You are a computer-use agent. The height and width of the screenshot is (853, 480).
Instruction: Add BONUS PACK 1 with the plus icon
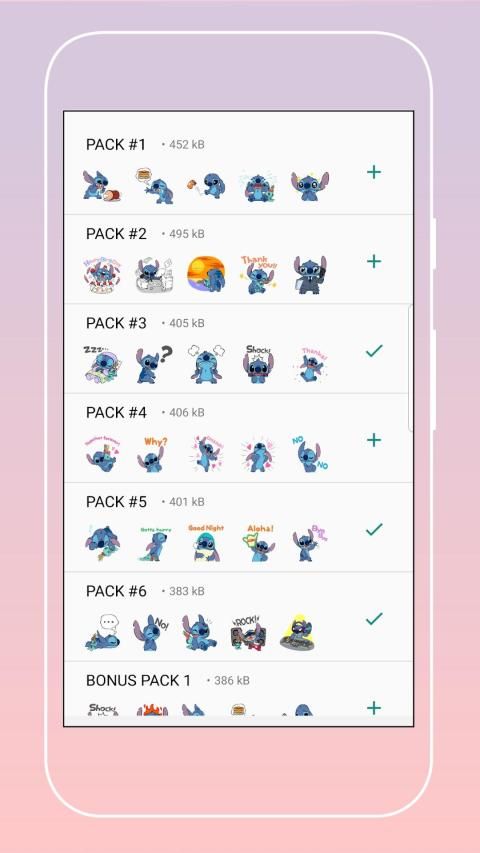click(374, 708)
